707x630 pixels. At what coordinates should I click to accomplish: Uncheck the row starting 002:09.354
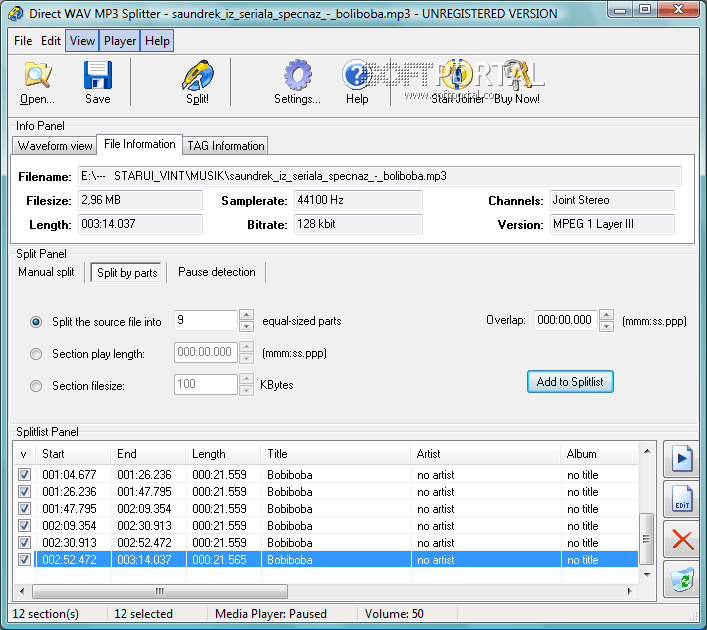(24, 525)
